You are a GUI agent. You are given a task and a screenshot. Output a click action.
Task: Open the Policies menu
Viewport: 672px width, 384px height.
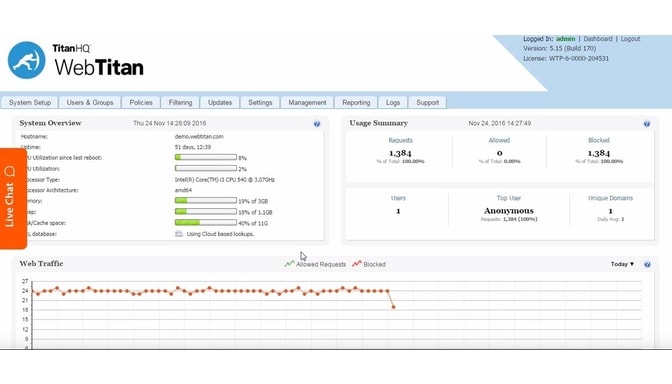141,102
